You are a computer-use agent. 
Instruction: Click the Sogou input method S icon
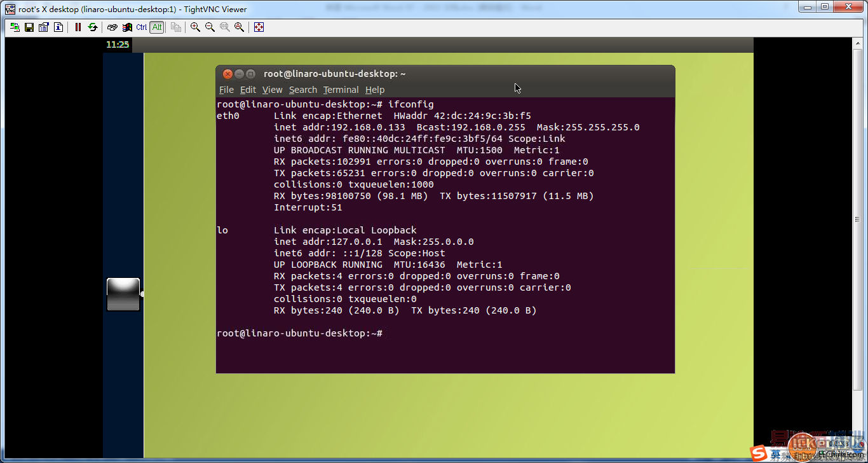(x=757, y=453)
